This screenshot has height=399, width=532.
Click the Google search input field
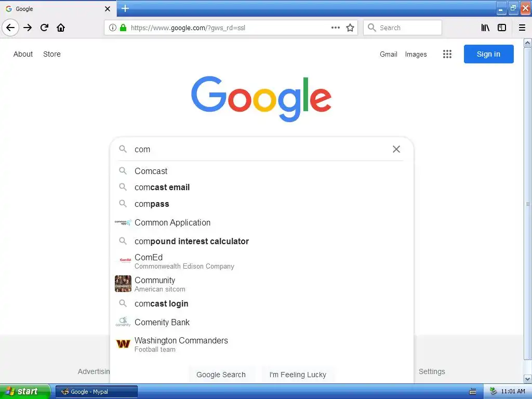[261, 149]
